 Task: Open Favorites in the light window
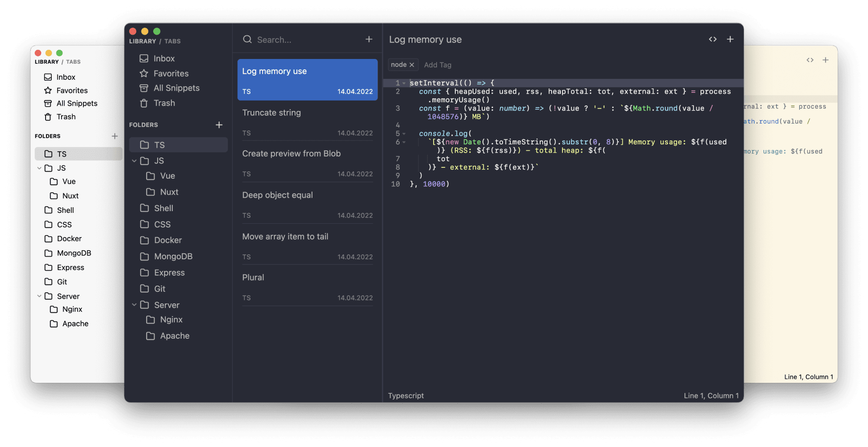tap(66, 91)
